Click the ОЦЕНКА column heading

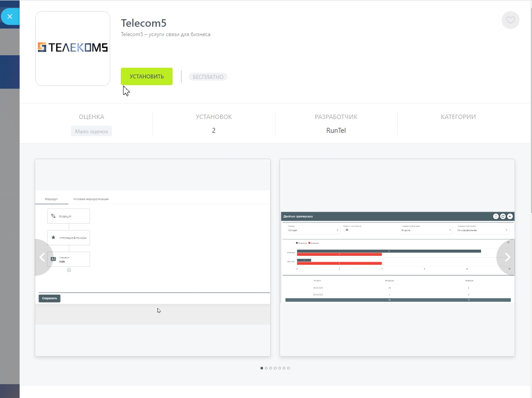pyautogui.click(x=91, y=117)
